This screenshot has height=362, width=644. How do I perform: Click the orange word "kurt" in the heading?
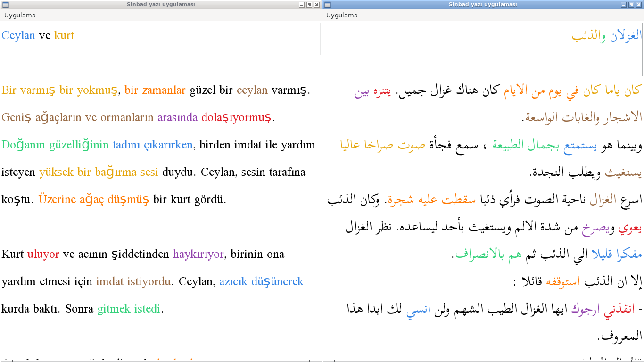pyautogui.click(x=64, y=36)
